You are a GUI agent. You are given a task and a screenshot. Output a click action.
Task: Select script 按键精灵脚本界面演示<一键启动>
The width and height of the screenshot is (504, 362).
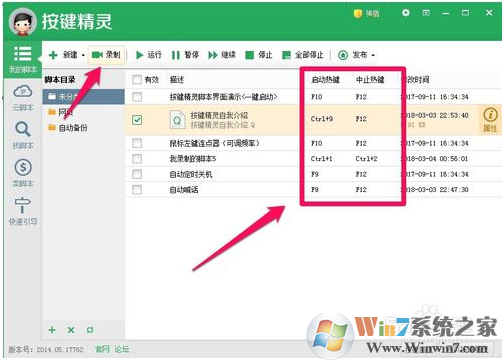223,97
